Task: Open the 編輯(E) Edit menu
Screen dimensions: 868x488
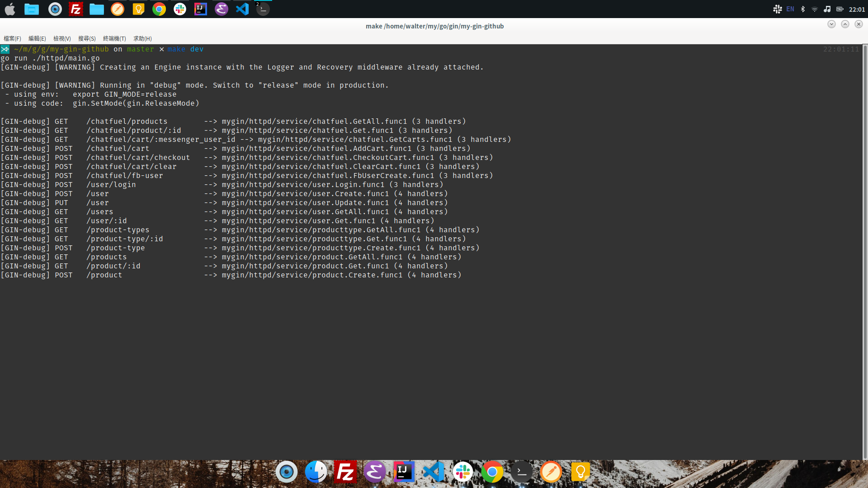Action: point(37,39)
